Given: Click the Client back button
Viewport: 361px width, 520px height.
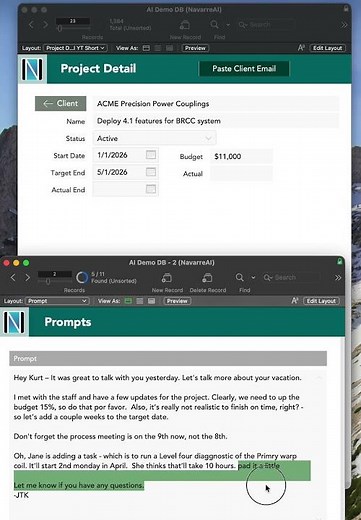Looking at the screenshot, I should click(x=61, y=103).
